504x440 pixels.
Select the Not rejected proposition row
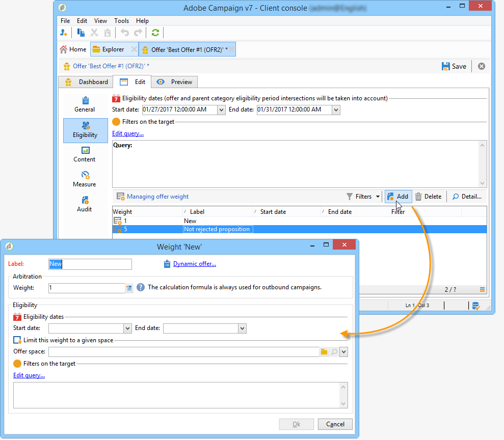point(299,229)
